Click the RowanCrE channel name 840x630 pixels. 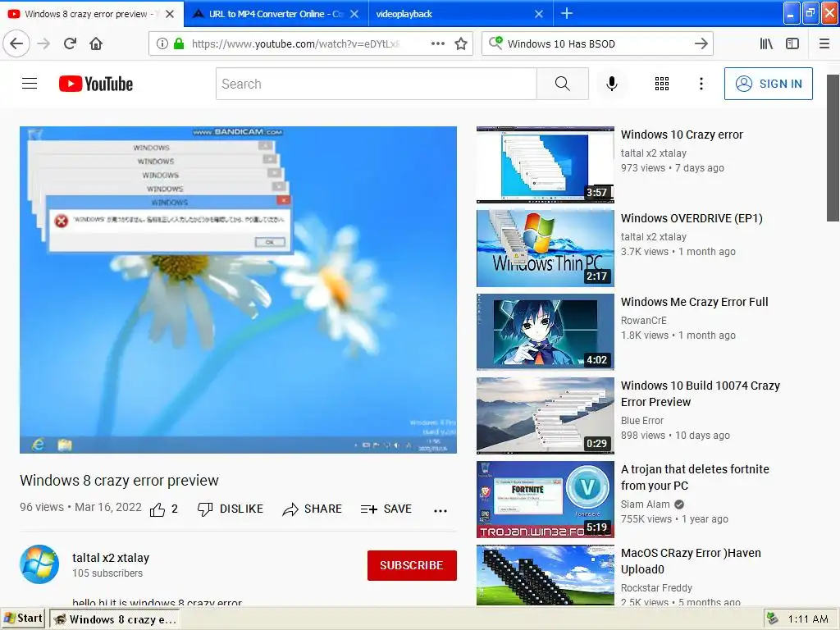point(643,321)
